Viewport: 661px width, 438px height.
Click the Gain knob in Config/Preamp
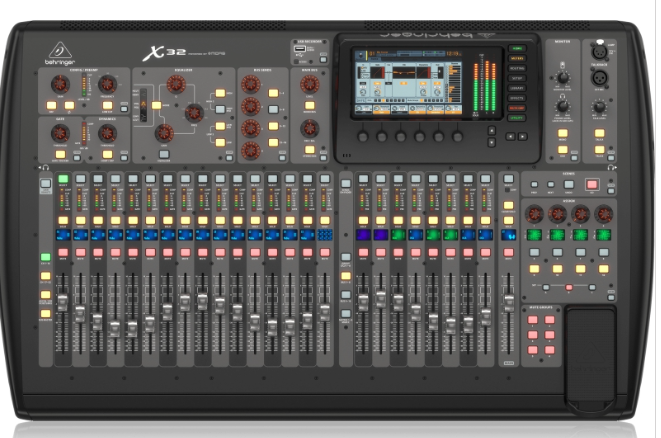coord(60,84)
